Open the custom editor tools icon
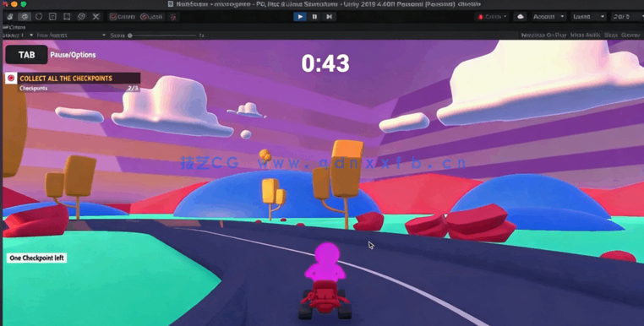Screen dimensions: 644x326 (96, 17)
